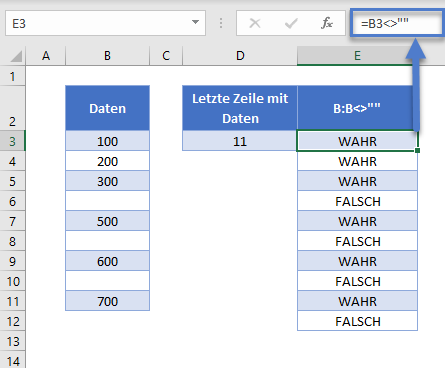Viewport: 445px width, 368px height.
Task: Click FALSCH in cell E12
Action: (358, 321)
